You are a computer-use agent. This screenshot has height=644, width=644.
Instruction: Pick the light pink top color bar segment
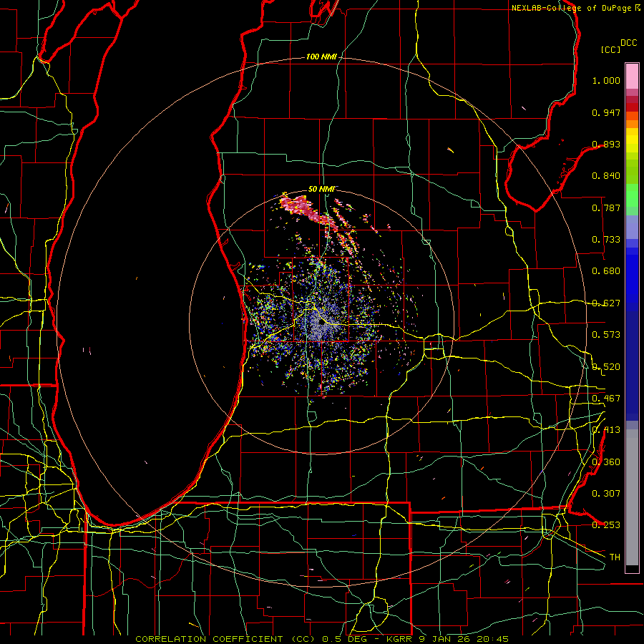click(632, 76)
